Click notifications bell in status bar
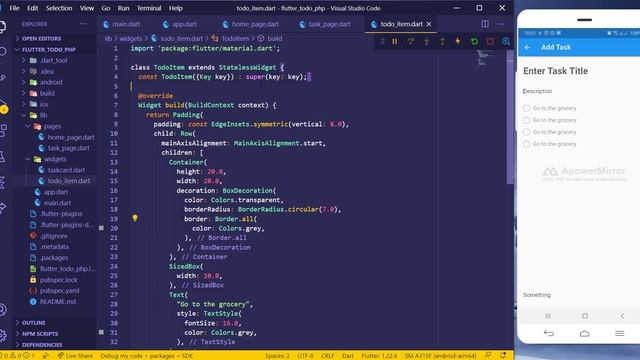Screen dimensions: 640x360 click(x=503, y=356)
